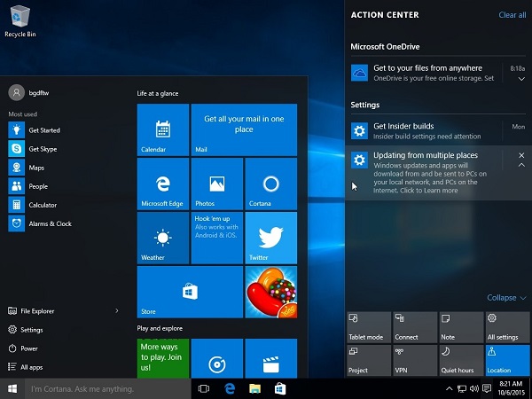Show hidden system tray icons

click(x=449, y=389)
